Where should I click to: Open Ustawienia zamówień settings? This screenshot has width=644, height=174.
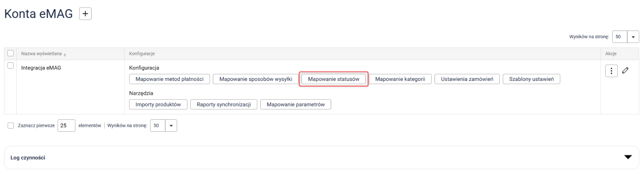[467, 79]
